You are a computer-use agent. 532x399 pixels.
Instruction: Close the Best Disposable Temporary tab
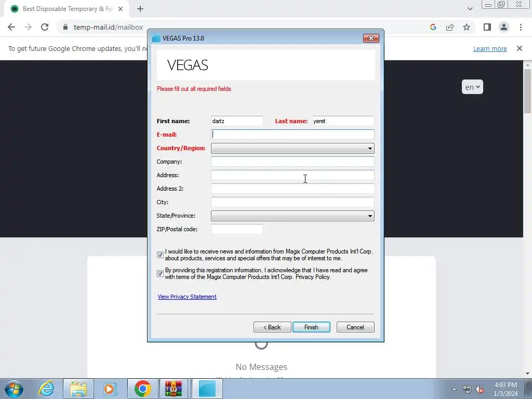pos(121,9)
